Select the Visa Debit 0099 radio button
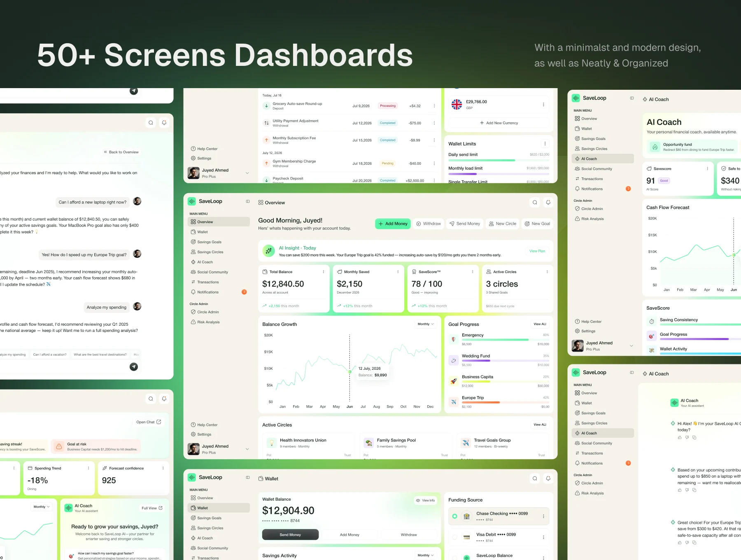Image resolution: width=741 pixels, height=560 pixels. click(454, 537)
